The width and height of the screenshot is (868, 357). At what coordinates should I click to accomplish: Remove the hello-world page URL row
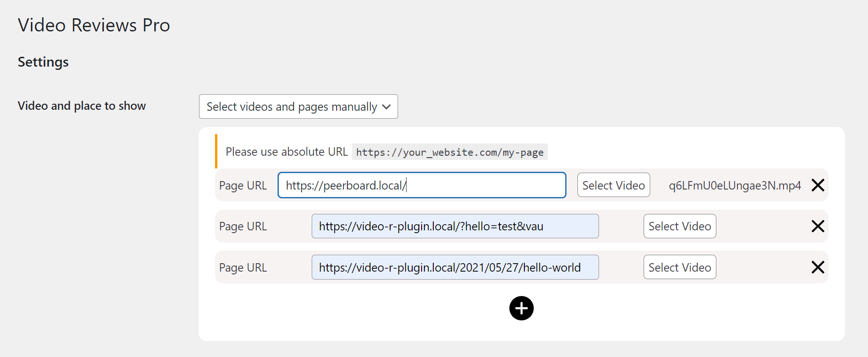(x=818, y=267)
